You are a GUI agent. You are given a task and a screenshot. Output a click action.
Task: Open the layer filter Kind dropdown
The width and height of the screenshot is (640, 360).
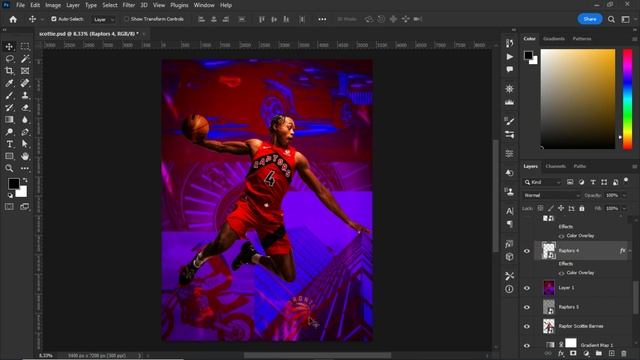coord(542,182)
